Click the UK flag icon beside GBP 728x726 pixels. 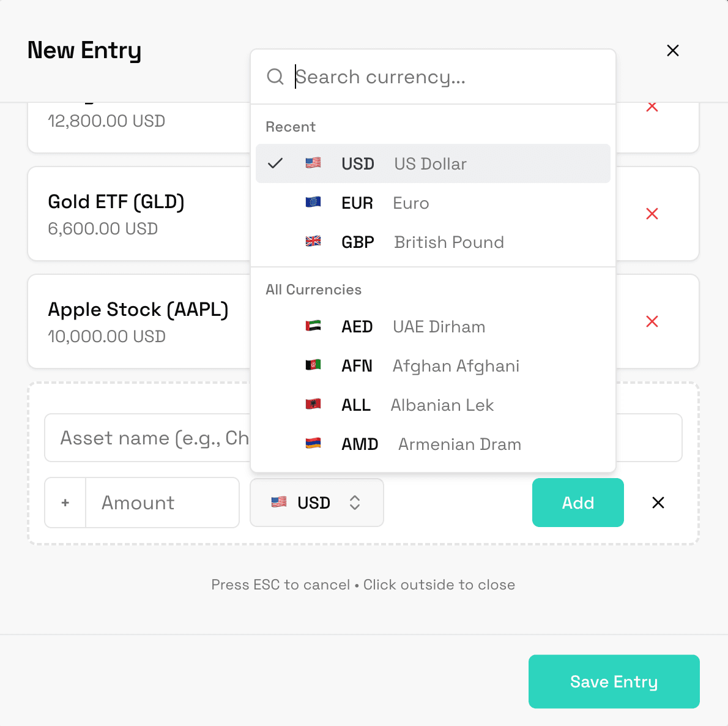click(313, 241)
